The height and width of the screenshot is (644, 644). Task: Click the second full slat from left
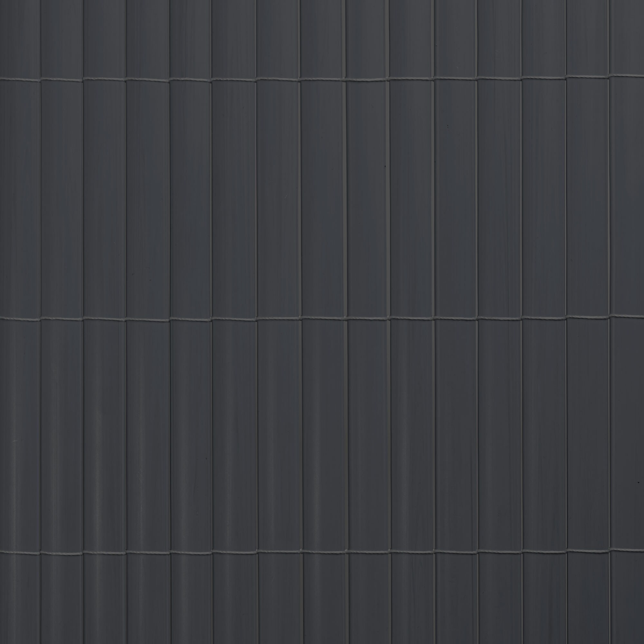(104, 322)
